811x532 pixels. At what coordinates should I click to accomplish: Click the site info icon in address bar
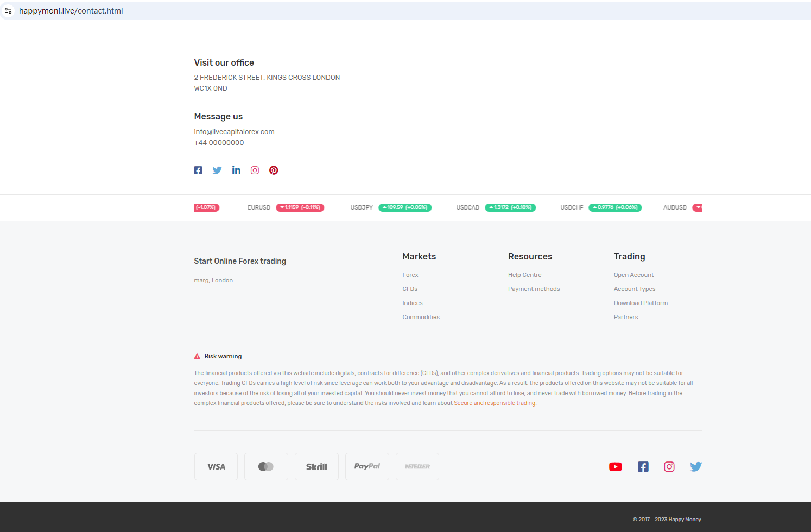8,11
